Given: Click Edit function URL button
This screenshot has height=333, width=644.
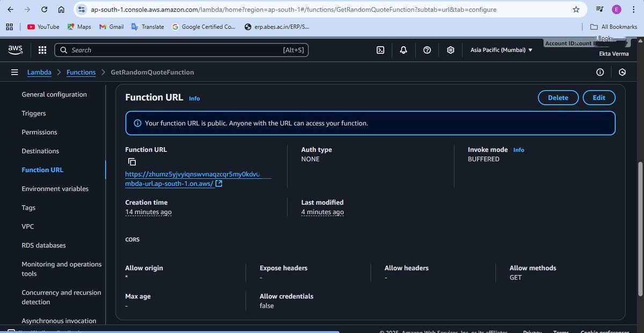Looking at the screenshot, I should pyautogui.click(x=599, y=98).
